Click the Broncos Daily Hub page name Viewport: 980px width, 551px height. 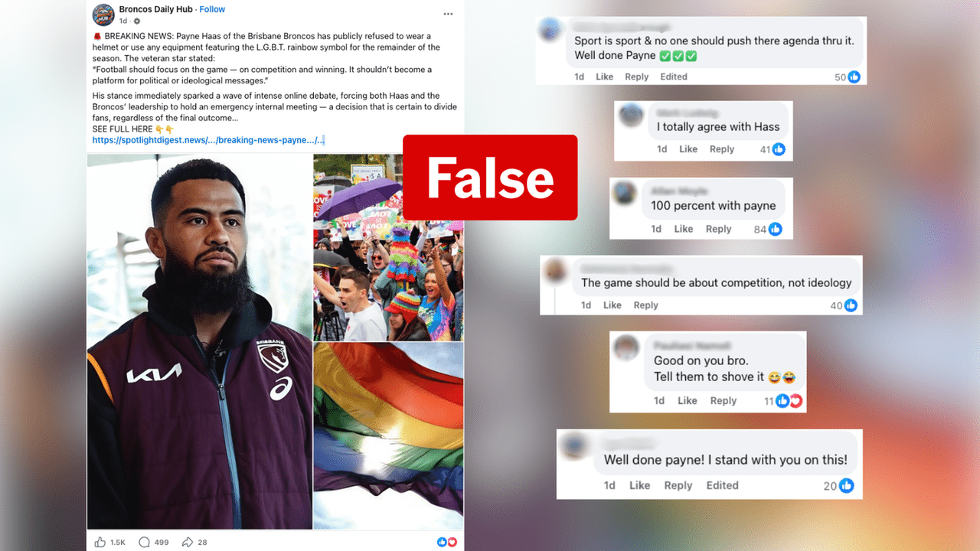[156, 9]
